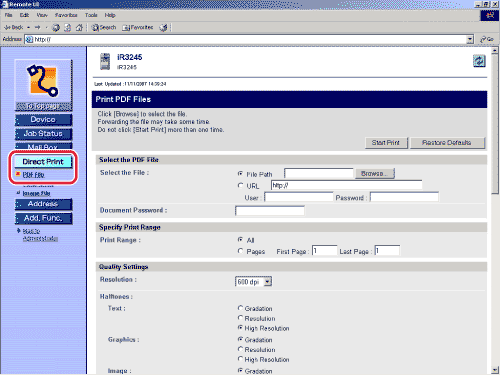
Task: Click the Windows logo throbber icon
Action: pyautogui.click(x=489, y=16)
